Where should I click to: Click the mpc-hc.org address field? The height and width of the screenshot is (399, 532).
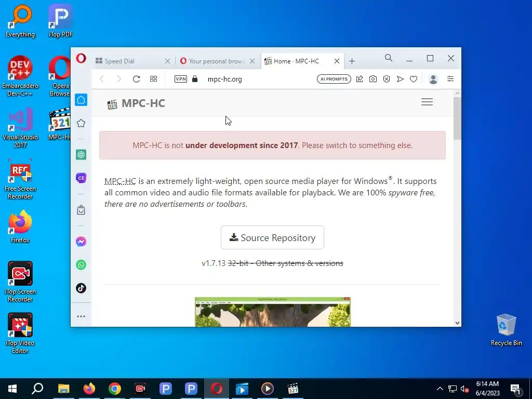(224, 79)
